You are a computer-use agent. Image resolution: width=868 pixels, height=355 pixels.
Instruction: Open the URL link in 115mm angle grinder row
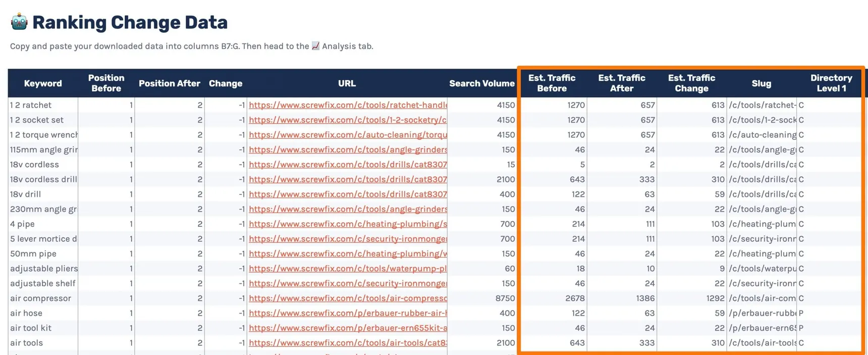348,149
